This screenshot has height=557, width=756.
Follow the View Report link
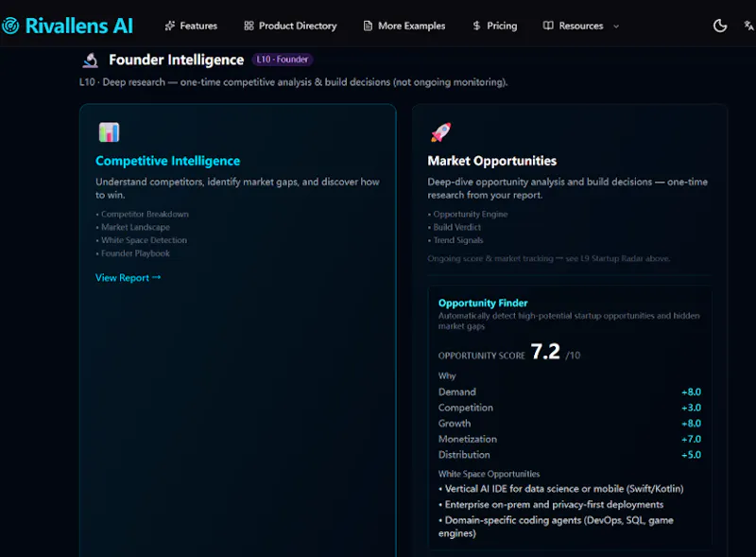pos(128,277)
